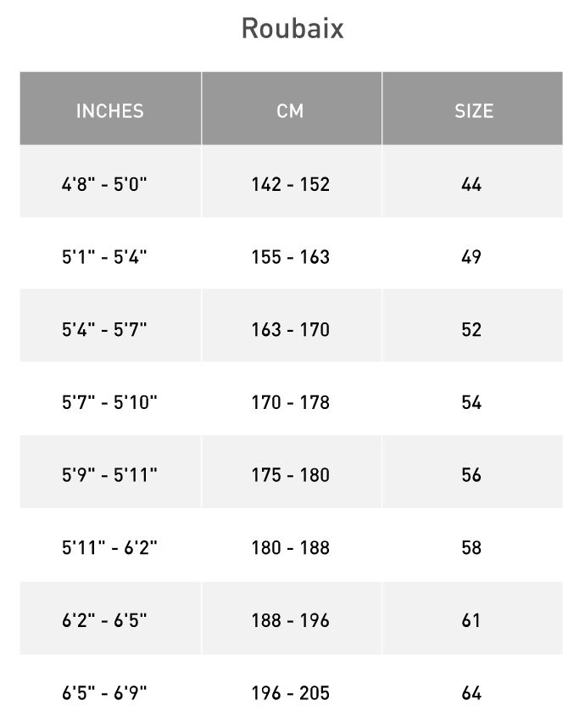Select the CM column header

[290, 111]
